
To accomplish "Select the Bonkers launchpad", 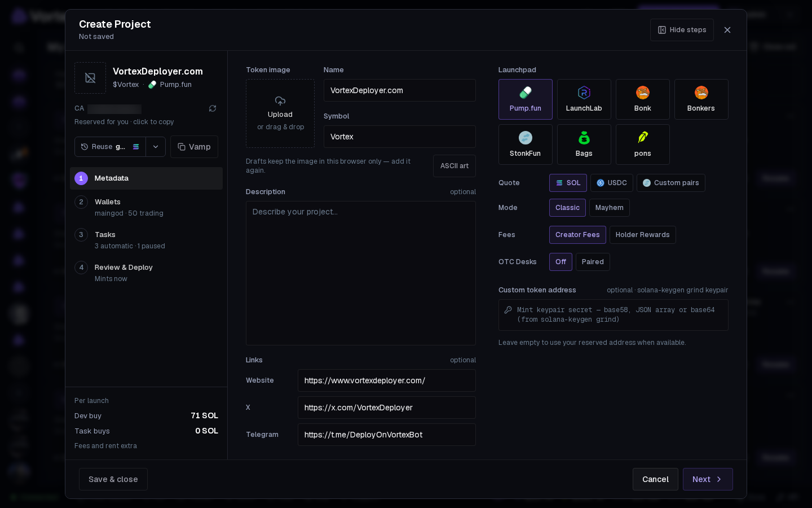I will [x=701, y=99].
